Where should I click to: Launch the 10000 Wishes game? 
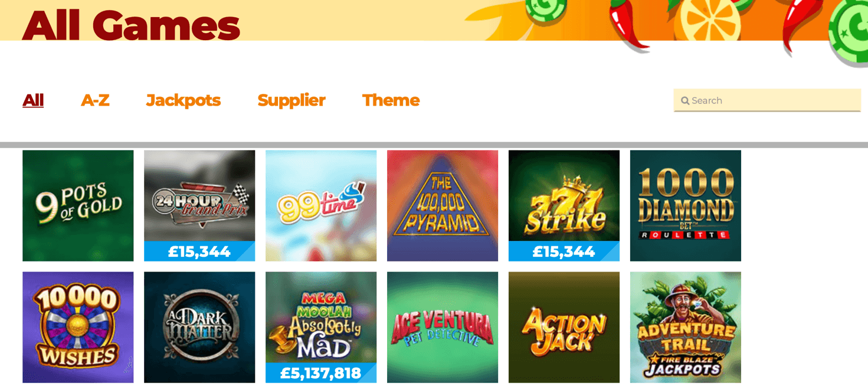tap(78, 327)
